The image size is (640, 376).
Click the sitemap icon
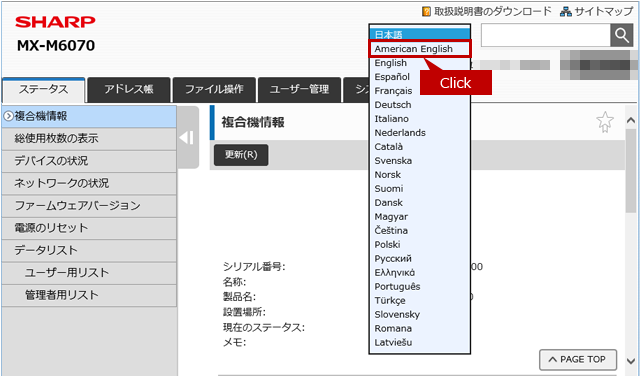coord(566,11)
